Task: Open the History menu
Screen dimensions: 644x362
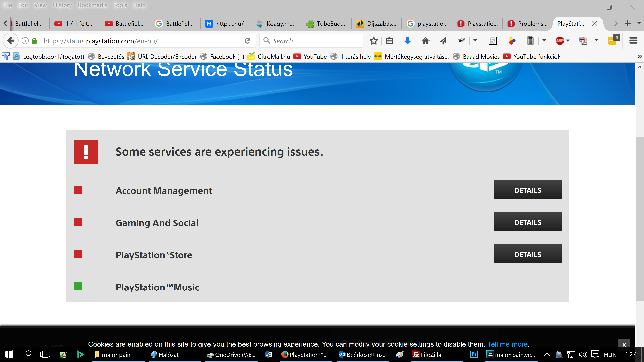Action: click(62, 5)
